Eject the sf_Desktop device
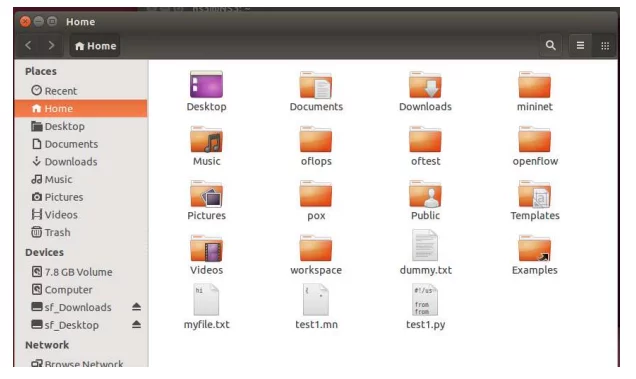Viewport: 636px width, 379px height. coord(136,325)
